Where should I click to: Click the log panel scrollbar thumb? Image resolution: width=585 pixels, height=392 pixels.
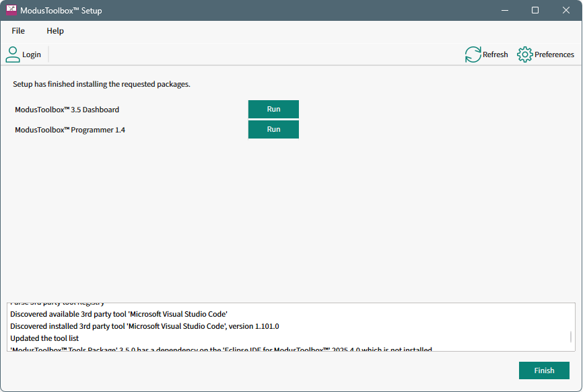(x=571, y=337)
